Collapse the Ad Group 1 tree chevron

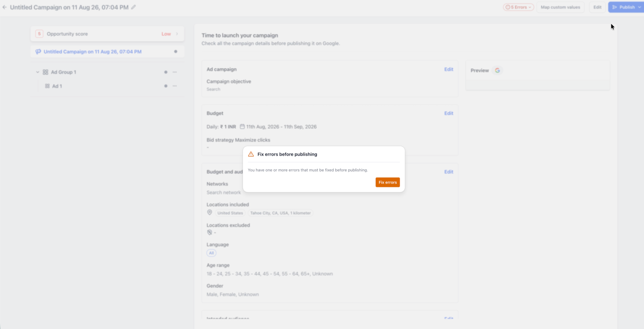[38, 72]
